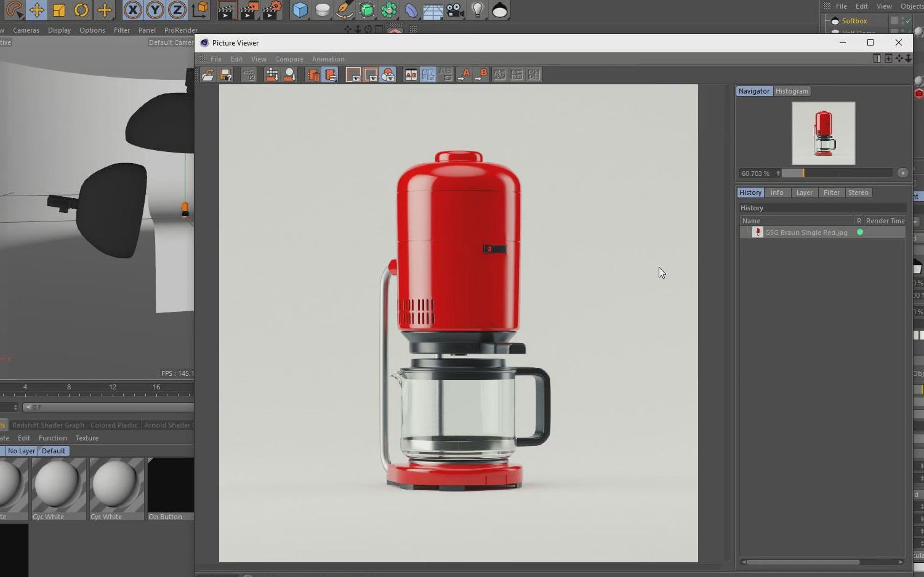Select the cube primitive icon
Viewport: 924px width, 577px height.
coord(299,10)
